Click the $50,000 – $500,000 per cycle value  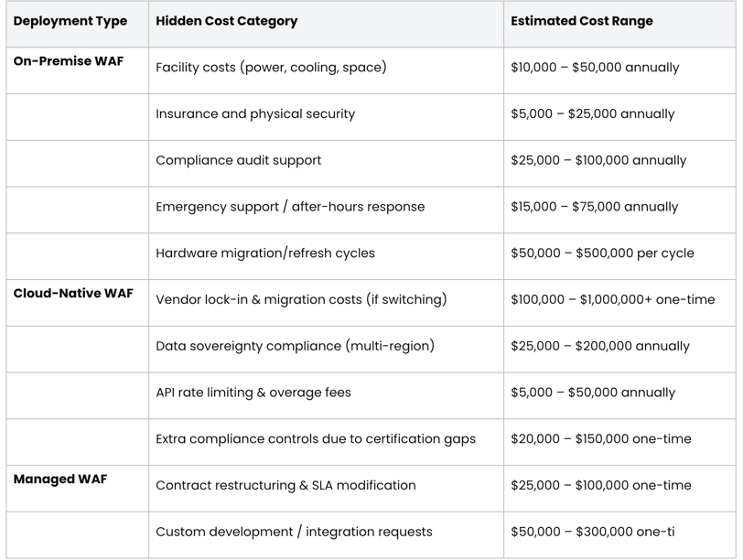pos(602,253)
